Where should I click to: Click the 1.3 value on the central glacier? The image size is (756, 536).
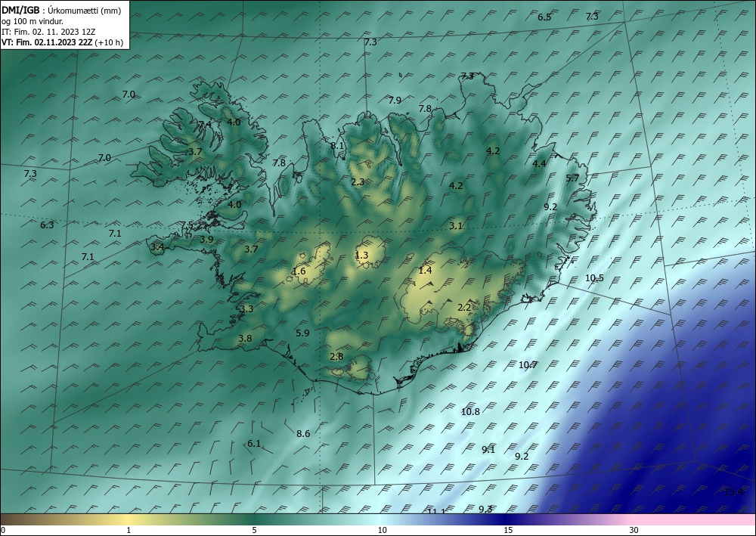click(361, 255)
